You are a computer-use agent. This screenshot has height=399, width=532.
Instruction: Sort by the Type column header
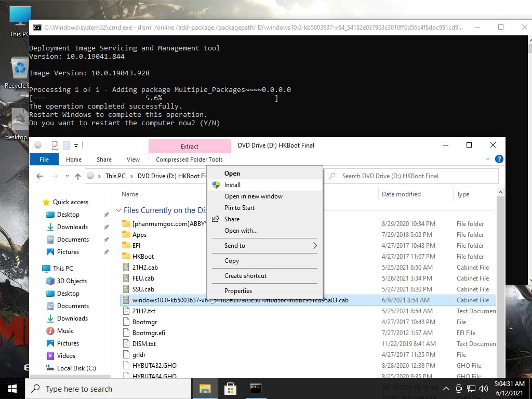coord(463,194)
